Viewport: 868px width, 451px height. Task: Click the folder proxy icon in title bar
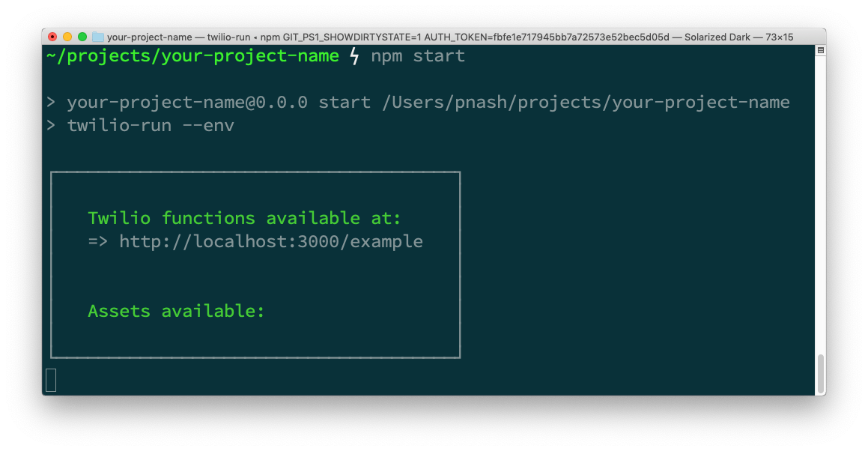tap(98, 37)
